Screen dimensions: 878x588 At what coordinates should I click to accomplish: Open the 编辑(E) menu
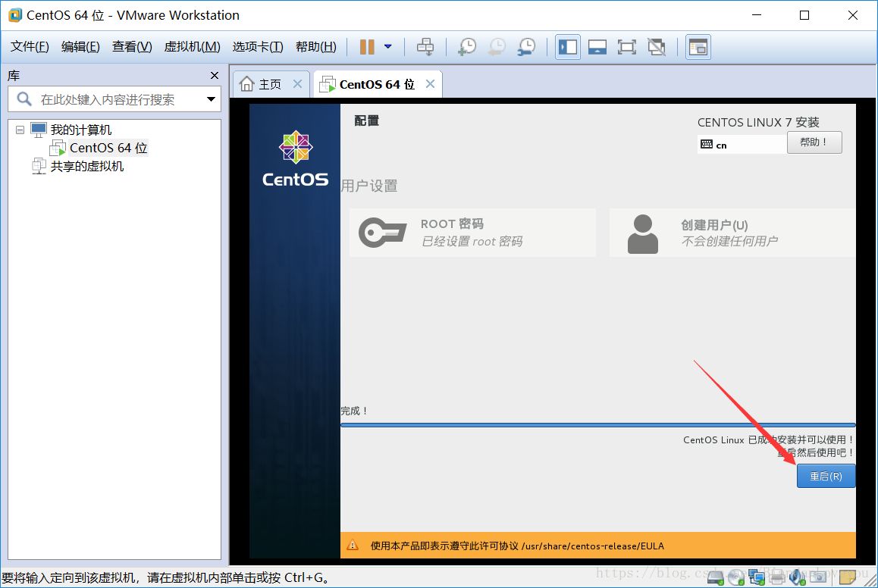(80, 47)
